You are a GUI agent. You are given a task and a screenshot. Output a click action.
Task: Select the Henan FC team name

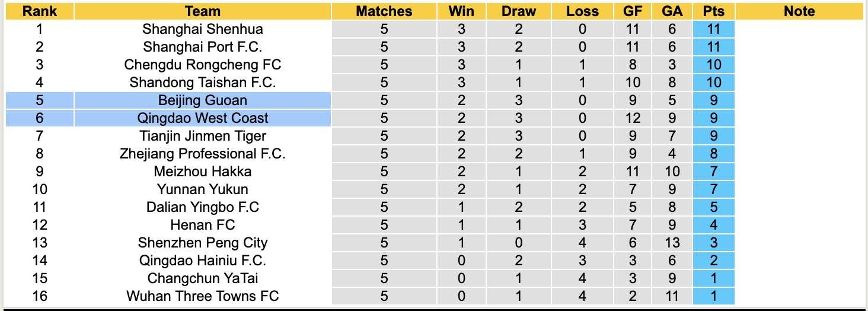tap(203, 225)
